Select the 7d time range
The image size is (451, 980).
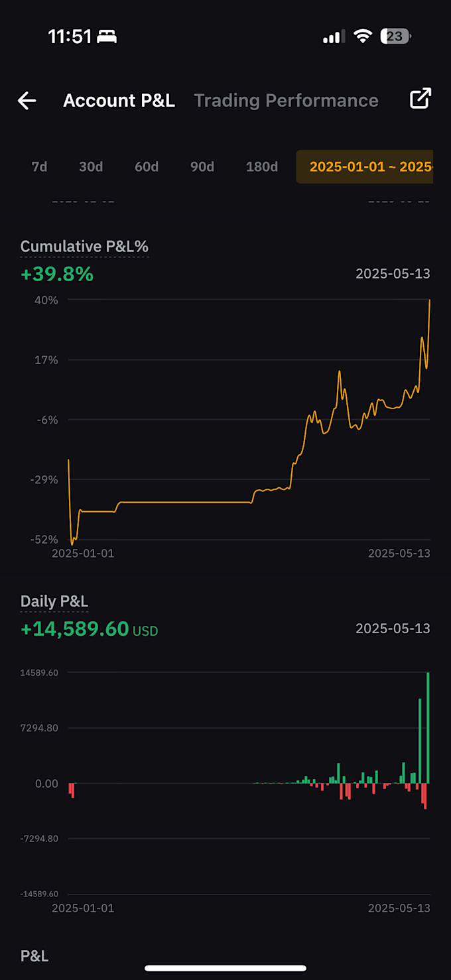pyautogui.click(x=38, y=166)
